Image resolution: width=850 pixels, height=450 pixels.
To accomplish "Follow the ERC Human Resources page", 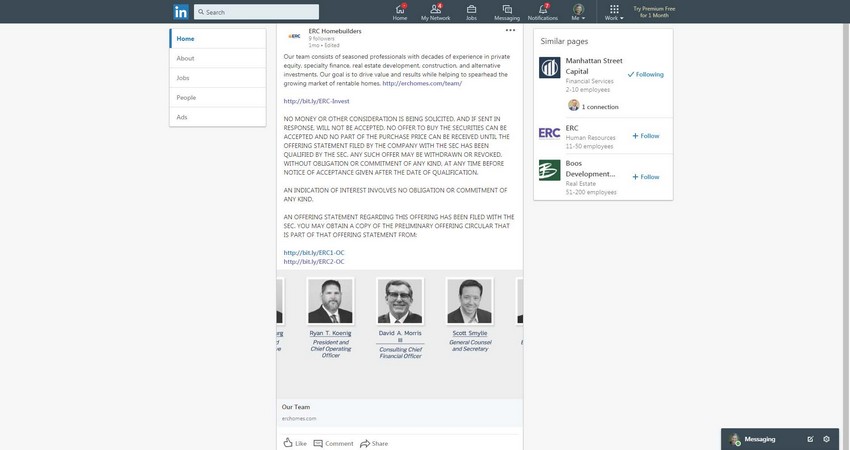I will point(645,135).
